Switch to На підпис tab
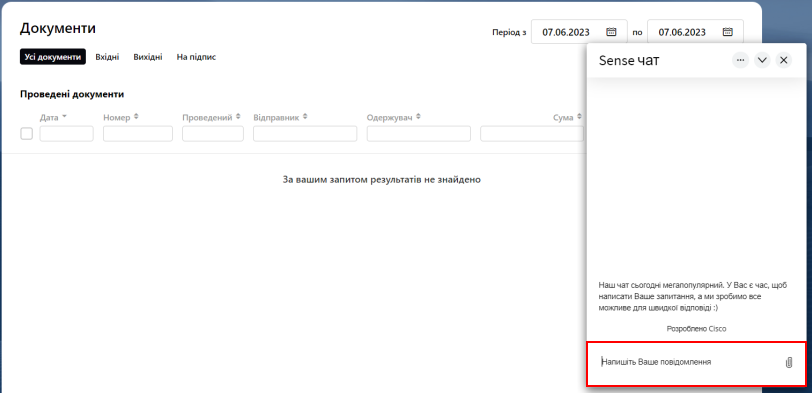812x393 pixels. pyautogui.click(x=196, y=57)
